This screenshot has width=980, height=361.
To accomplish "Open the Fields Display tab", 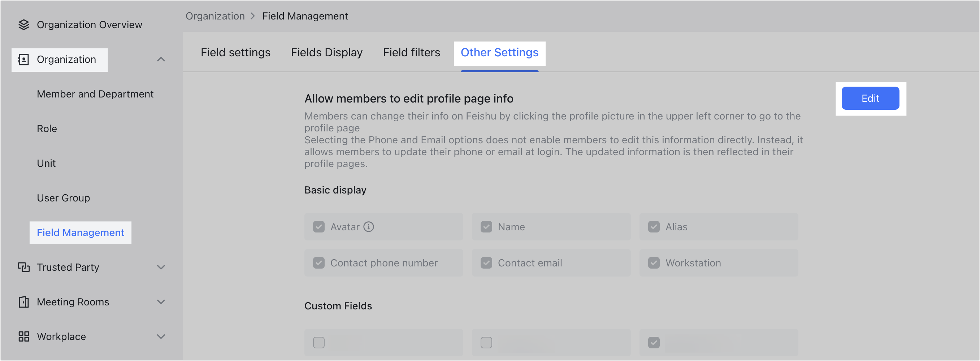I will coord(326,52).
